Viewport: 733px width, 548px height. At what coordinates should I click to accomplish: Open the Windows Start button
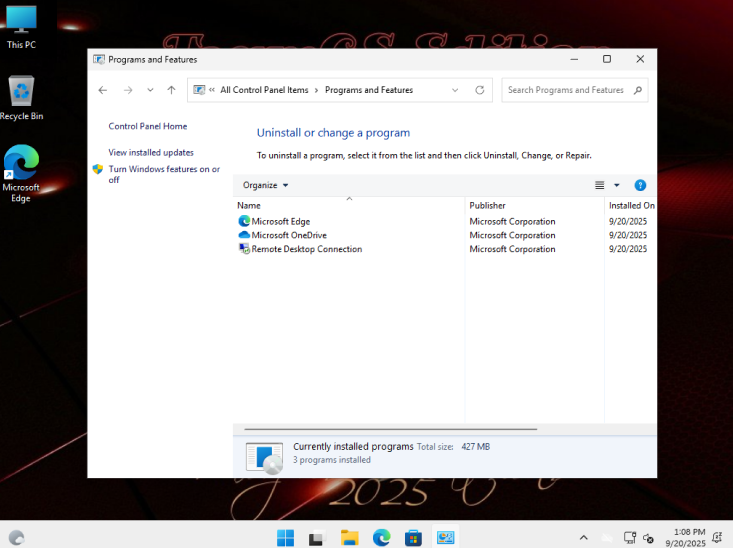coord(285,538)
